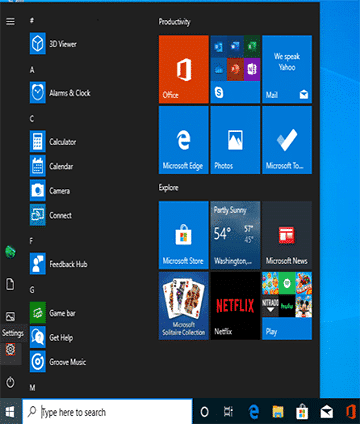
Task: Click the user account avatar
Action: (10, 252)
